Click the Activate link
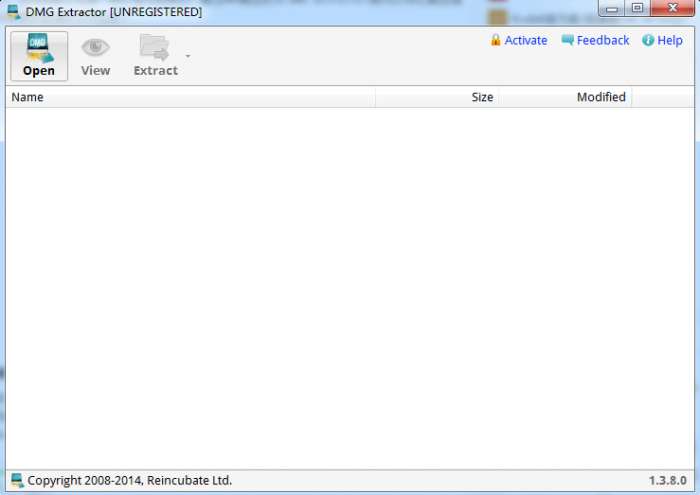Screen dimensions: 700x495 (525, 41)
